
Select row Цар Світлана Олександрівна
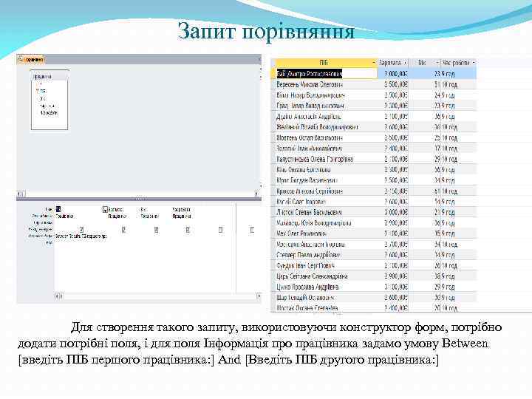[x=375, y=276]
